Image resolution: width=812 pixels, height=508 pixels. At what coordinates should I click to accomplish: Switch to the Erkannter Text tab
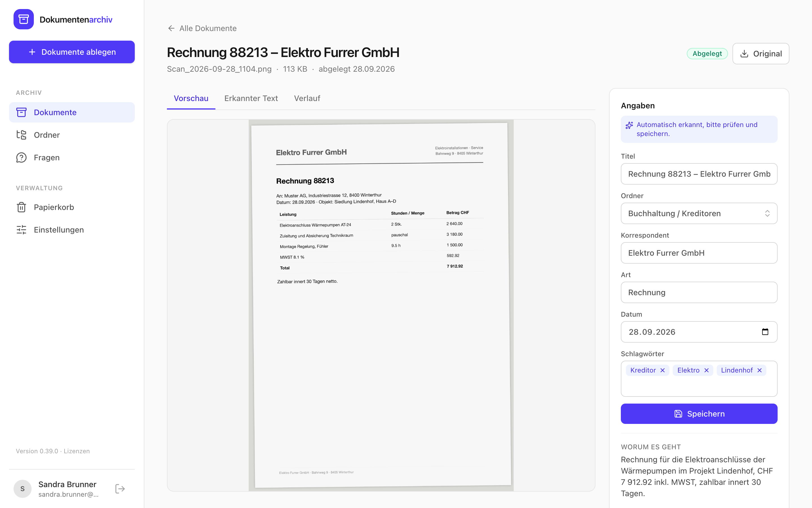251,98
